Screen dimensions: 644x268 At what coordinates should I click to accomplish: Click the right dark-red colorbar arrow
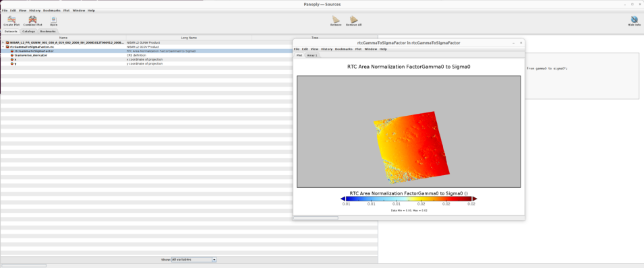474,199
